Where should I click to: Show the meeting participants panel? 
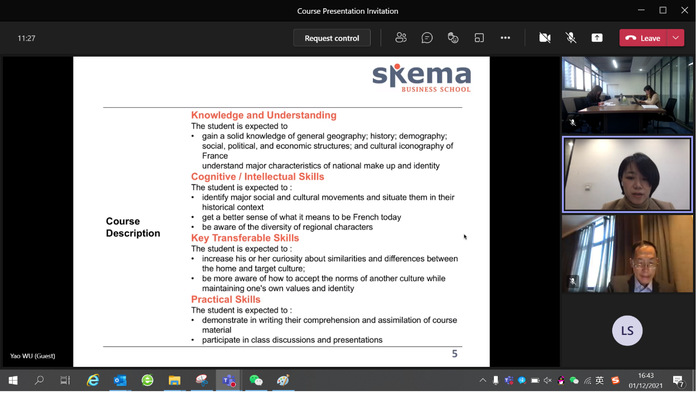(401, 38)
